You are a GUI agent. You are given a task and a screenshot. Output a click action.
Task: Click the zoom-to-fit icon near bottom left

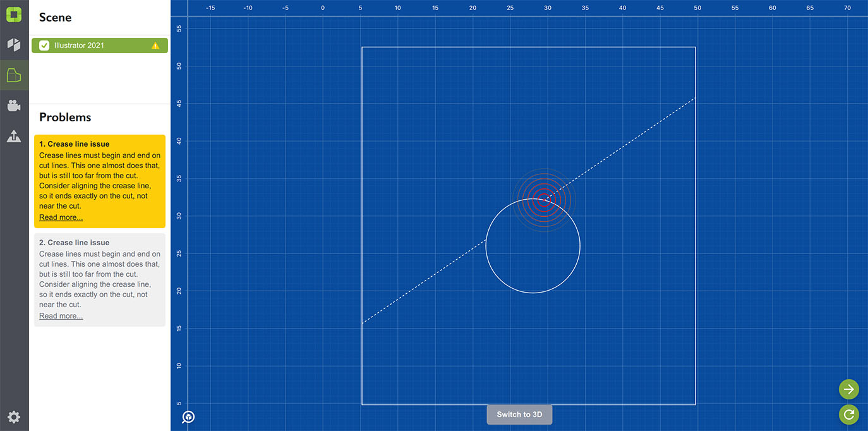tap(188, 416)
